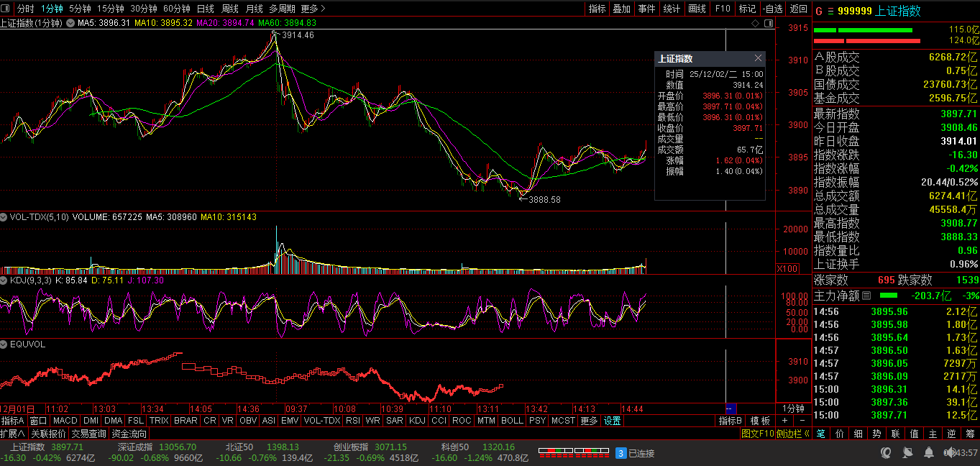The width and height of the screenshot is (980, 466).
Task: Close the 上证指数 data popup
Action: click(758, 58)
